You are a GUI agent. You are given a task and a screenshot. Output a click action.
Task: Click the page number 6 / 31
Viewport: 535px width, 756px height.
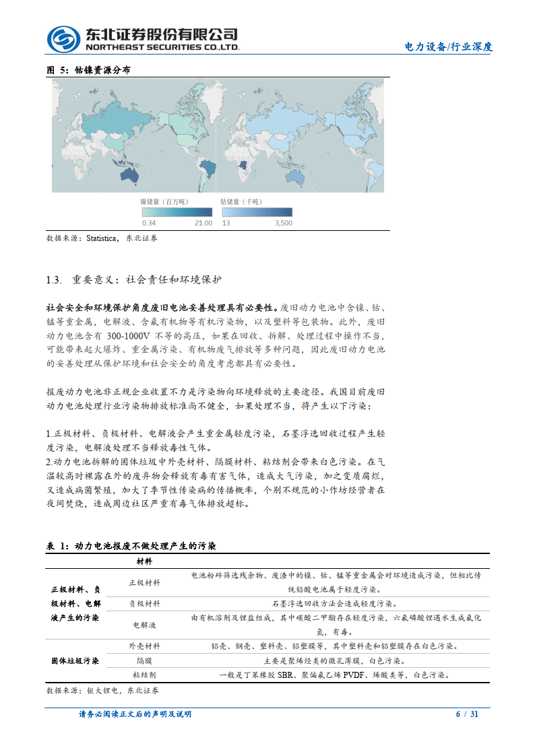click(467, 714)
